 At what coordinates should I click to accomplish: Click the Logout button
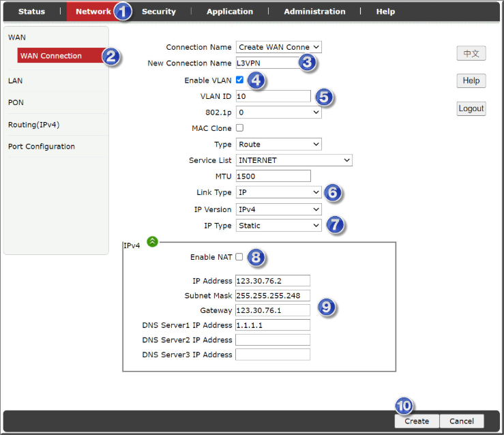click(x=471, y=108)
